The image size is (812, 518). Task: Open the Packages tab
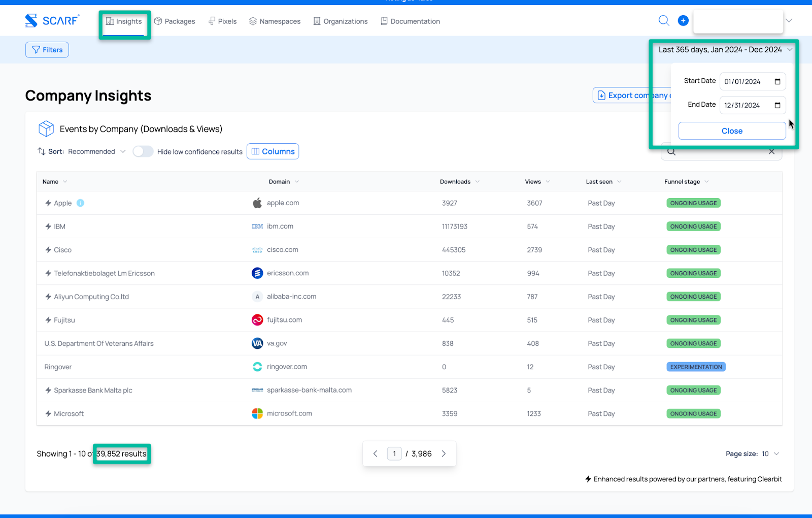pos(175,21)
